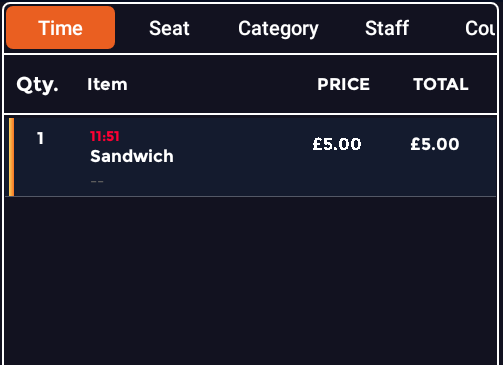The width and height of the screenshot is (503, 365).
Task: Select the Time sorting tab
Action: pyautogui.click(x=60, y=28)
